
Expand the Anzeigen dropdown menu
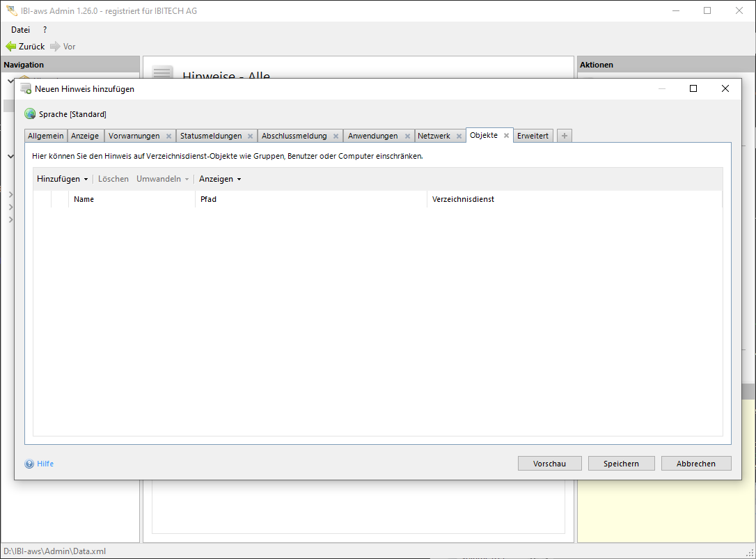[220, 179]
